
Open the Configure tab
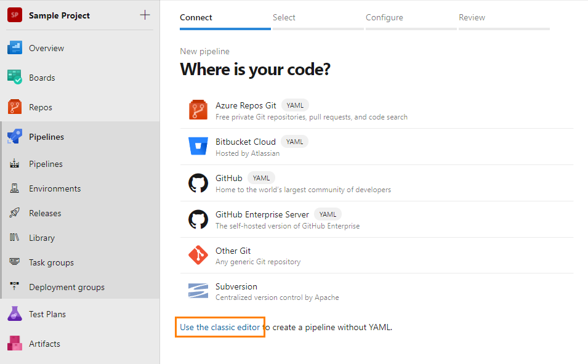[x=384, y=18]
